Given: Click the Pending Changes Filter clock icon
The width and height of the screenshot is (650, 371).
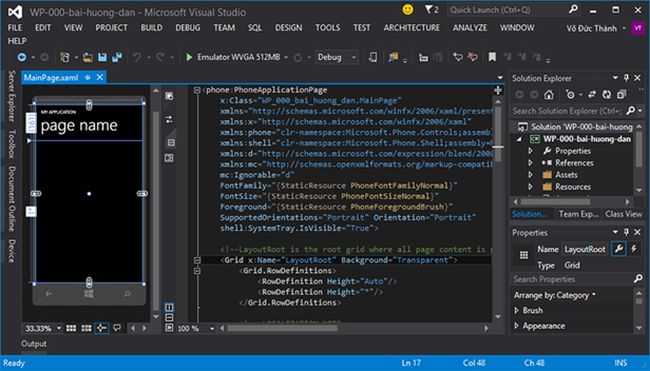Looking at the screenshot, I should pos(570,95).
